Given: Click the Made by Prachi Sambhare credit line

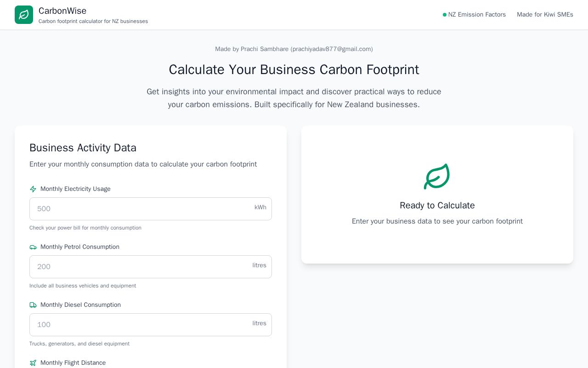Looking at the screenshot, I should 294,49.
